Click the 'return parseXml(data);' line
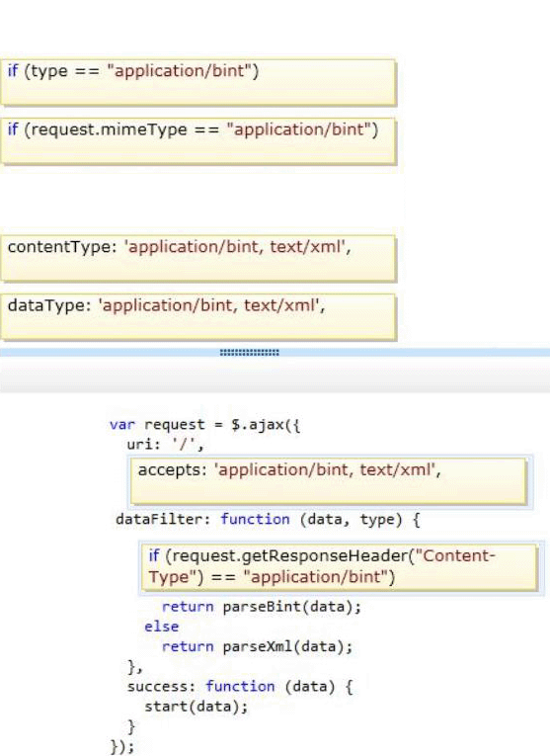Viewport: 550px width, 756px height. click(257, 646)
